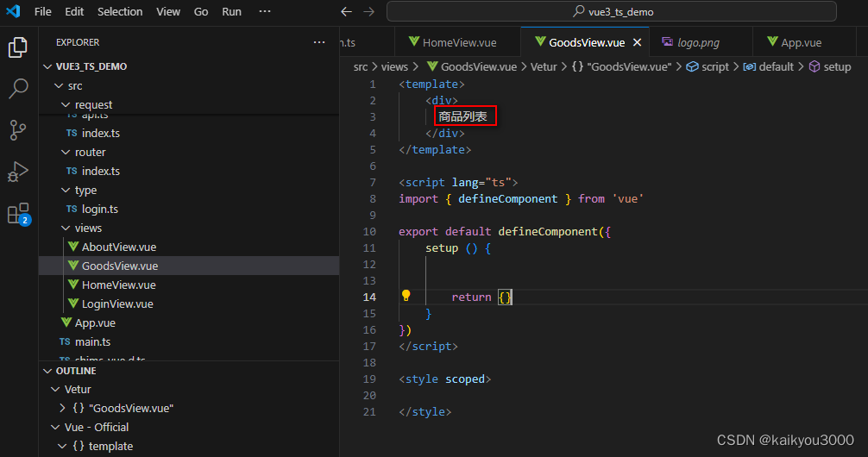This screenshot has width=868, height=457.
Task: Open LoginView.vue in the explorer
Action: point(189,304)
